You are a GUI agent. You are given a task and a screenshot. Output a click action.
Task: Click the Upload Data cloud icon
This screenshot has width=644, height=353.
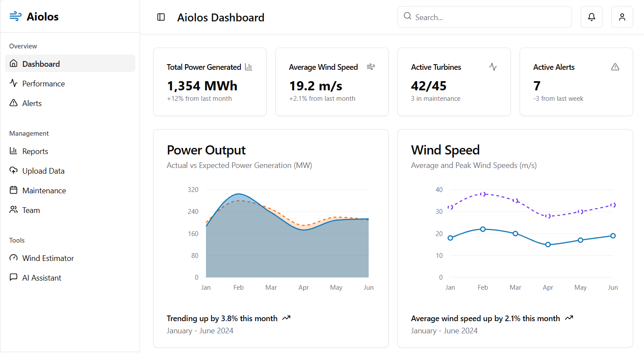14,171
